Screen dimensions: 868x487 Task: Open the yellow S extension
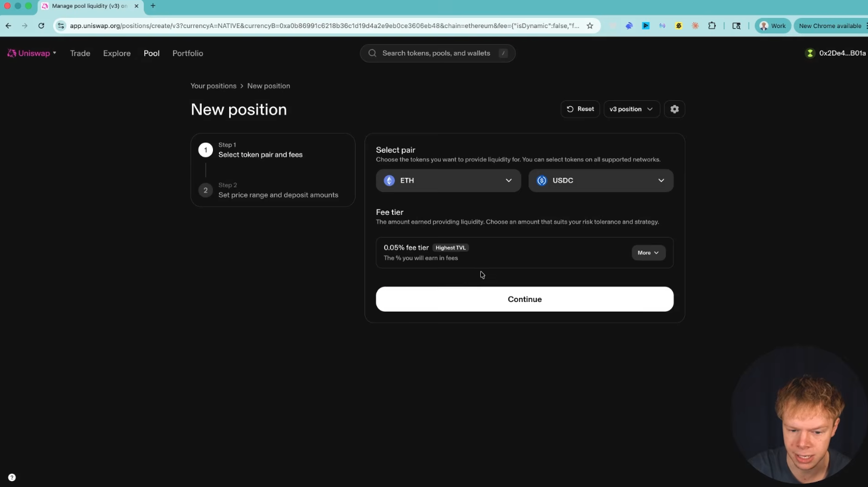tap(679, 26)
